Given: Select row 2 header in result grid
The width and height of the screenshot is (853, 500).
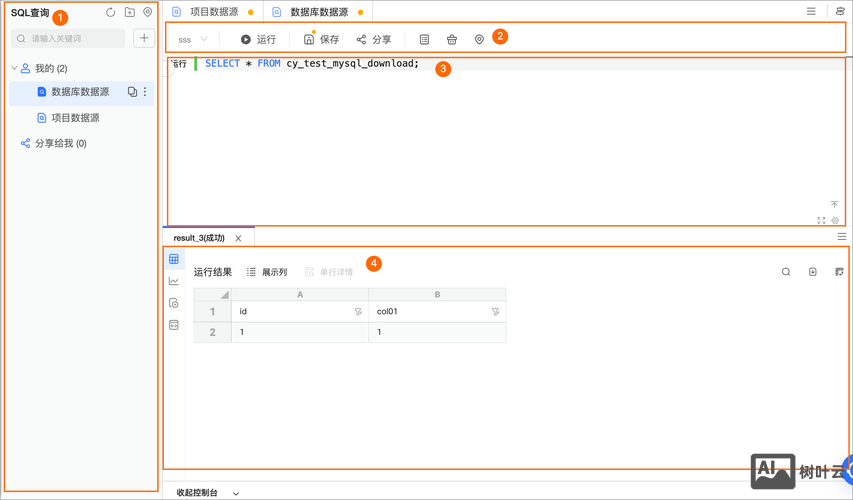Looking at the screenshot, I should tap(212, 332).
